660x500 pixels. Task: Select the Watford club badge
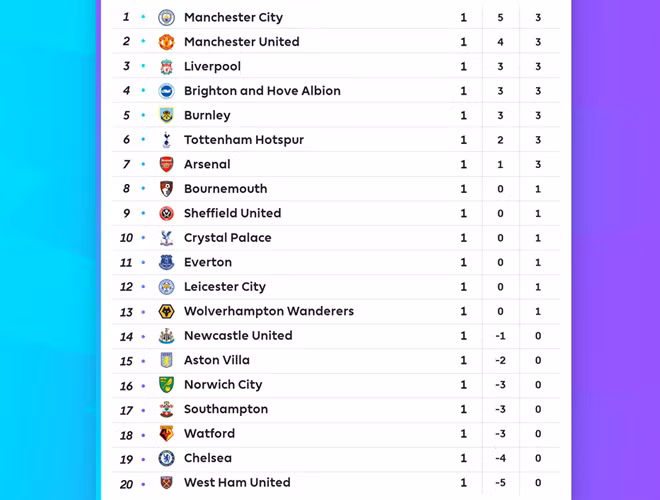tap(166, 434)
